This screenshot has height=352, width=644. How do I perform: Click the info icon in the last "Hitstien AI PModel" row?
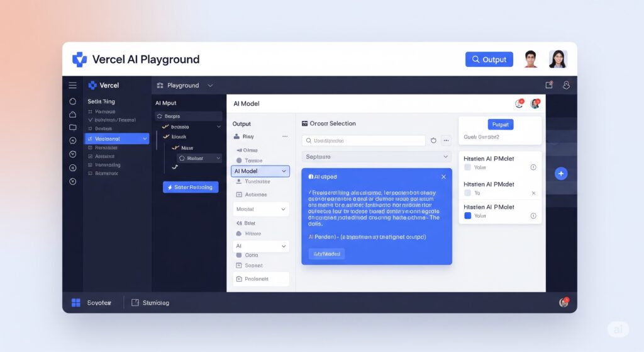(533, 216)
